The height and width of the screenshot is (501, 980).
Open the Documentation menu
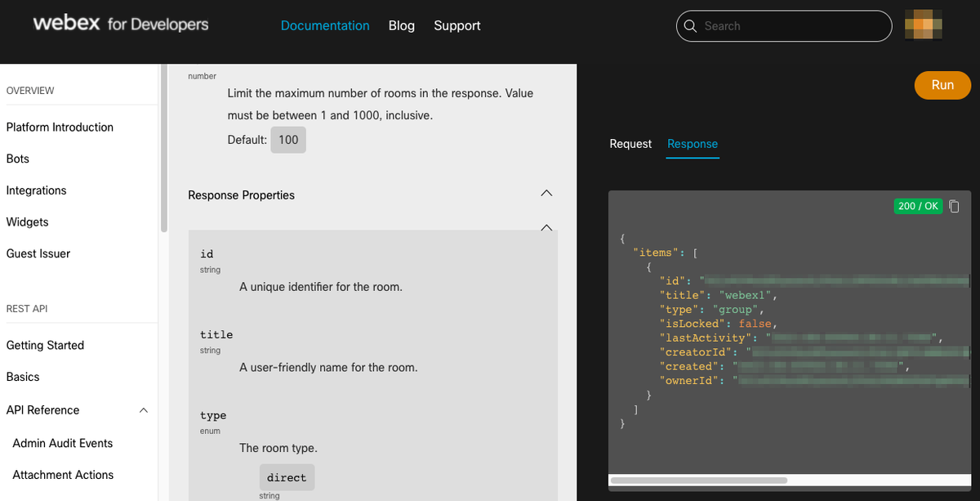pos(325,25)
